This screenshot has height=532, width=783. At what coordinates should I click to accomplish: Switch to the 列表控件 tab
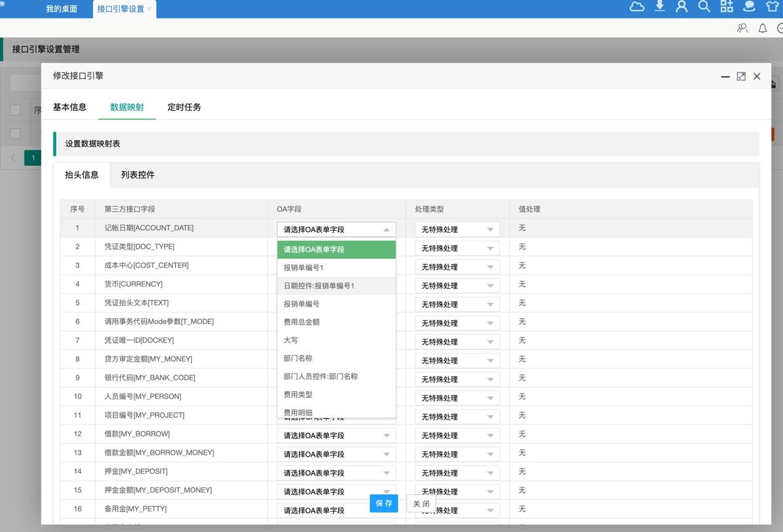coord(138,175)
